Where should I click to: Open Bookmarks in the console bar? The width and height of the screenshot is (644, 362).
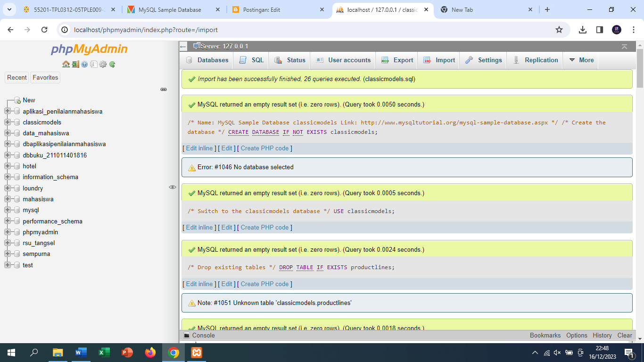pyautogui.click(x=545, y=336)
